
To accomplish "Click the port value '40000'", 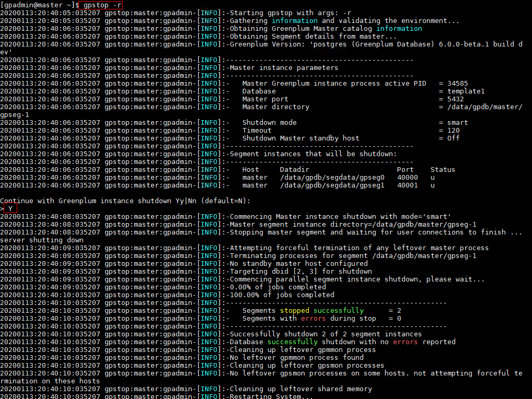I will coord(408,177).
